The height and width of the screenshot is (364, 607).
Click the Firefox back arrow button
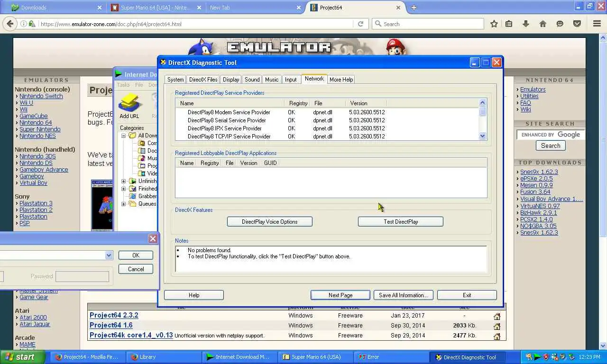point(9,24)
